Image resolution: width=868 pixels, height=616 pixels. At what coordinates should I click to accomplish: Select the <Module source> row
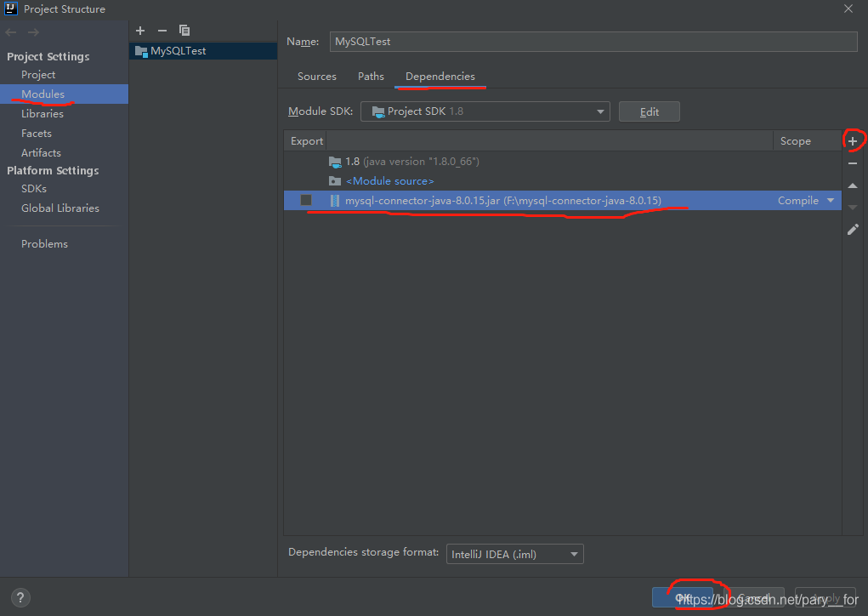[x=563, y=181]
